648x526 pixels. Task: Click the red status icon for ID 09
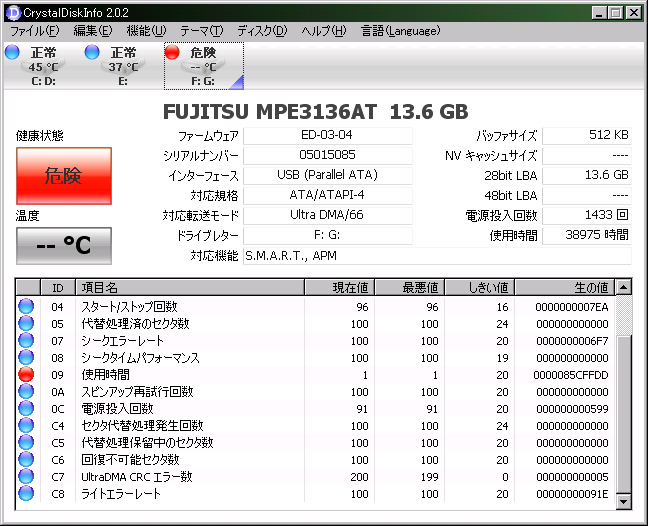[x=26, y=374]
